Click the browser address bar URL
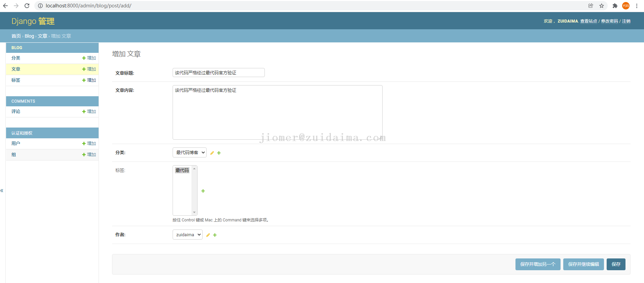Image resolution: width=644 pixels, height=283 pixels. pos(88,6)
